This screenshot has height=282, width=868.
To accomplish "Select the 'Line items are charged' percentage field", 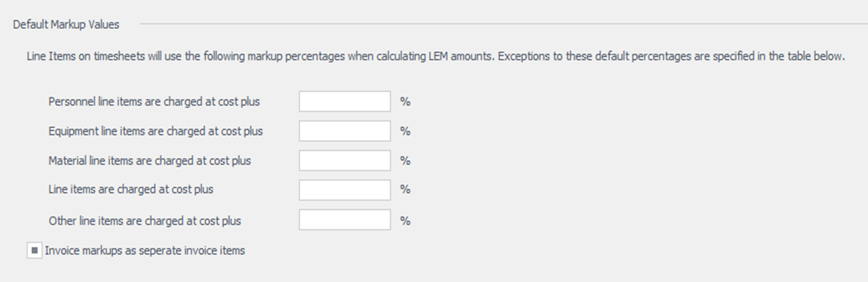I will pyautogui.click(x=344, y=189).
